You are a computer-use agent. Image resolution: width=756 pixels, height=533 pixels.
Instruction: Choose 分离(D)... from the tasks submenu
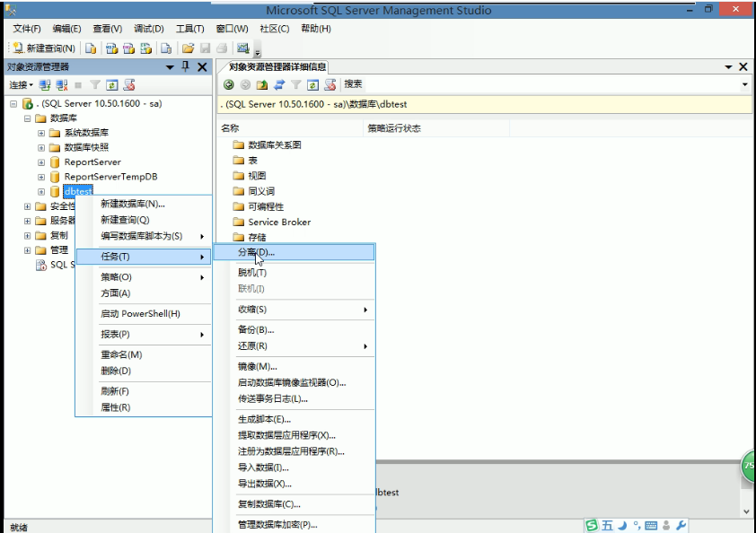point(294,252)
